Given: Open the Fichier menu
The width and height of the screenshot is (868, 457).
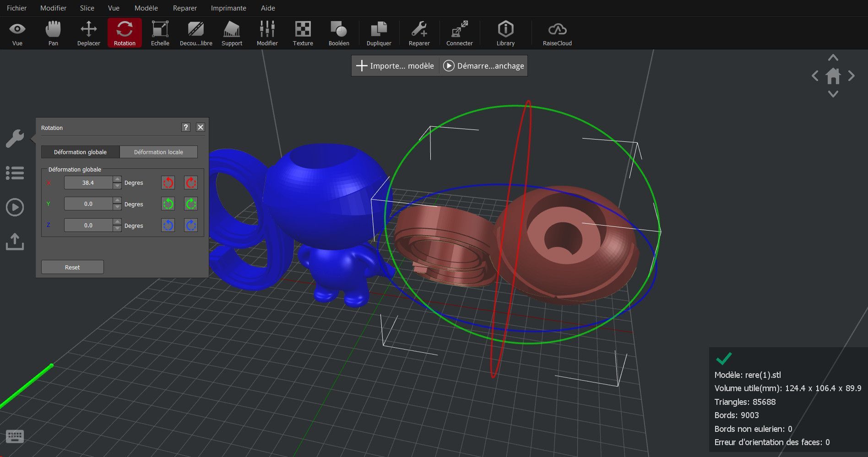Looking at the screenshot, I should 17,8.
